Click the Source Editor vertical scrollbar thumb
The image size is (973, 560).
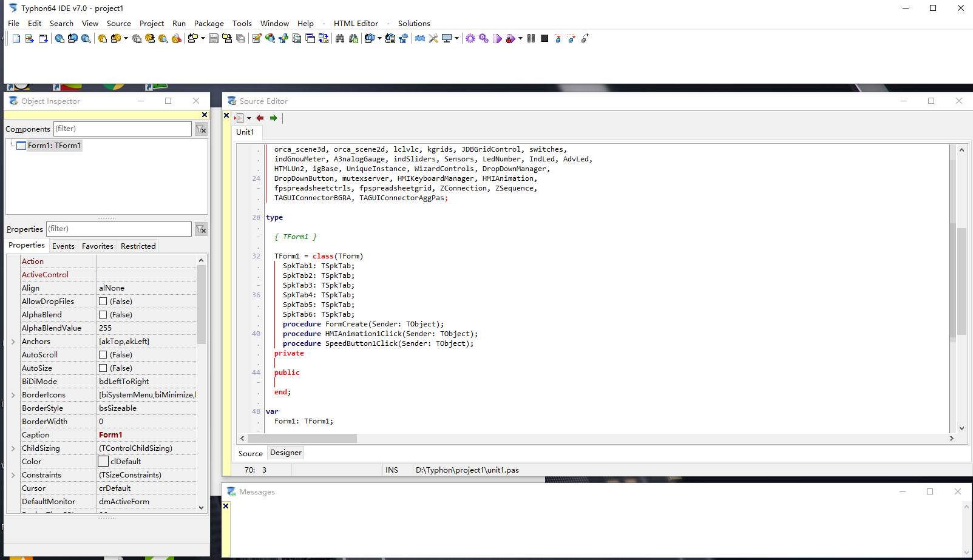(961, 282)
